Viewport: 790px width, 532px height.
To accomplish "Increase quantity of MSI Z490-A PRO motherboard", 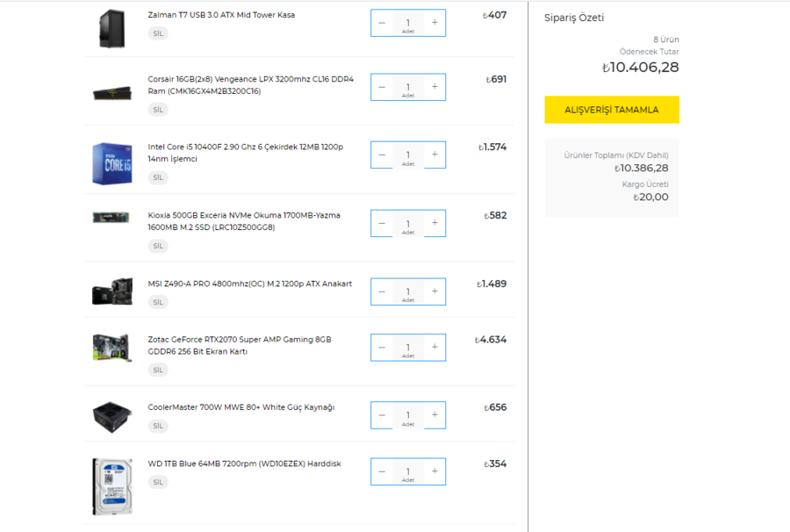I will tap(434, 291).
